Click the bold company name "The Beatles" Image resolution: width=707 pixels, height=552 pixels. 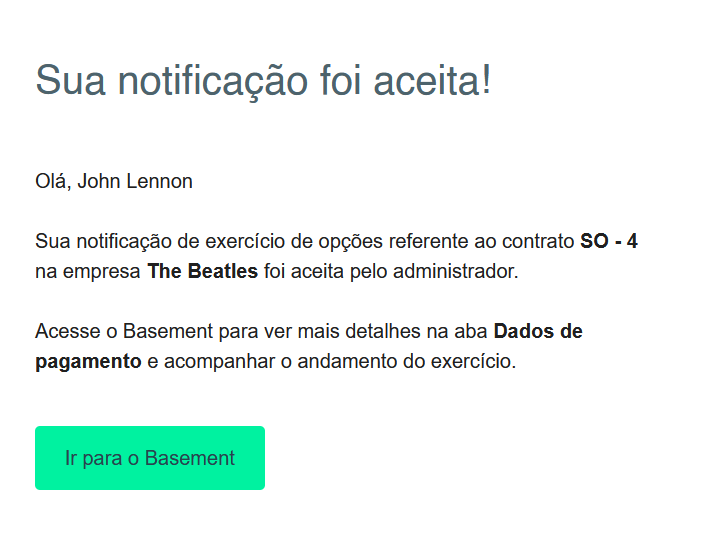click(202, 271)
